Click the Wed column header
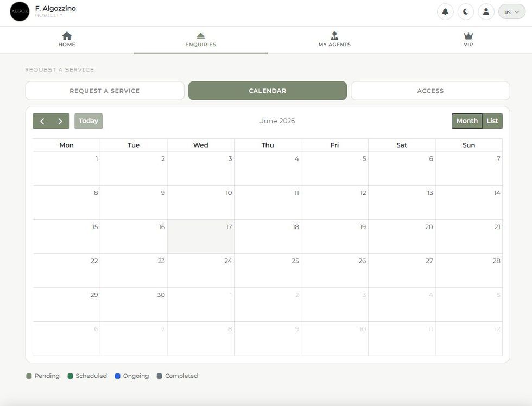The width and height of the screenshot is (532, 406). coord(200,145)
